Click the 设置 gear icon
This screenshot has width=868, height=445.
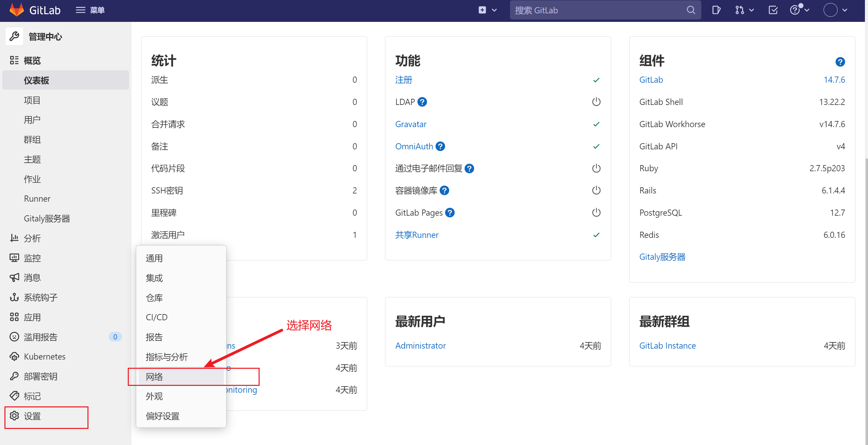click(14, 416)
